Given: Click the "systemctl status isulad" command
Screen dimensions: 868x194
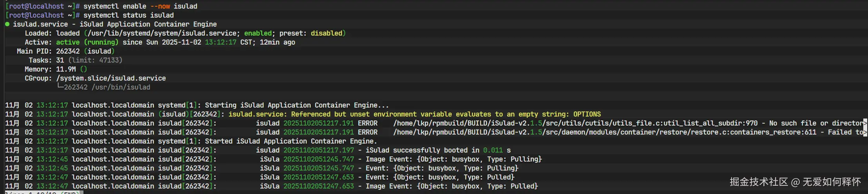Looking at the screenshot, I should pyautogui.click(x=129, y=15).
